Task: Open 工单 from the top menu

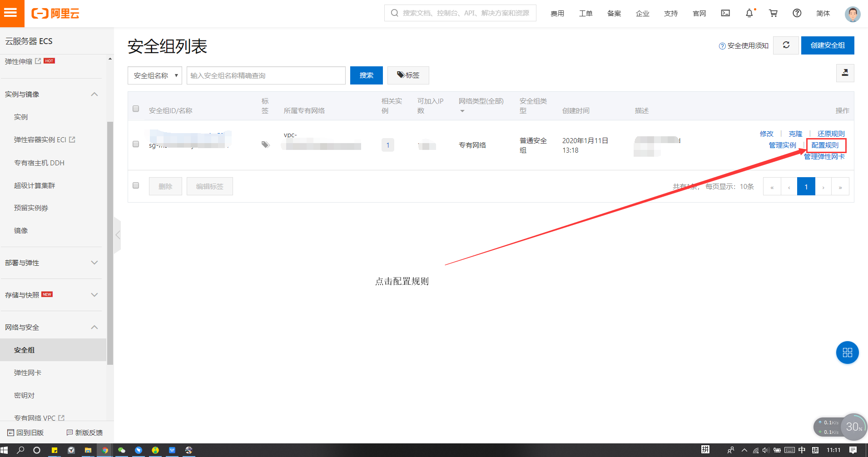Action: coord(586,13)
